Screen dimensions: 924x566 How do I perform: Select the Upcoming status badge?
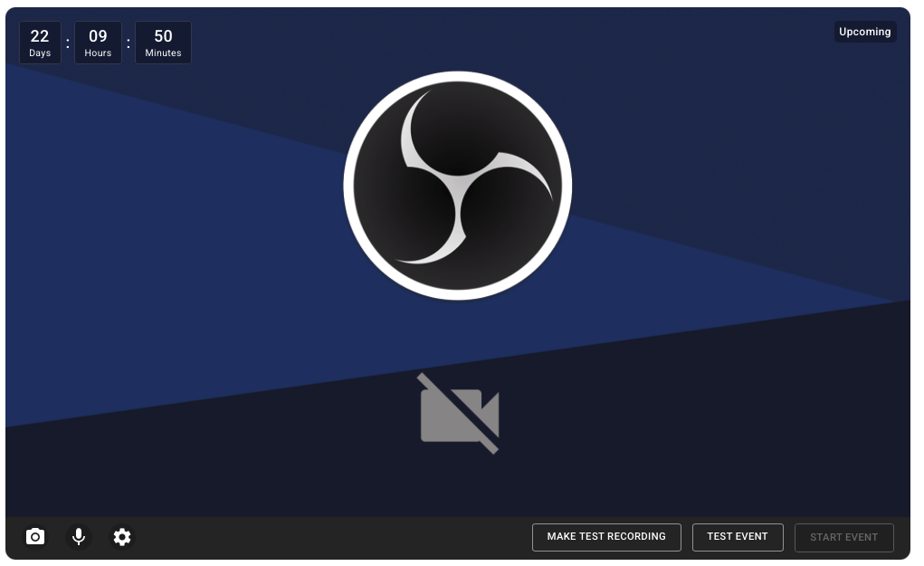tap(864, 32)
